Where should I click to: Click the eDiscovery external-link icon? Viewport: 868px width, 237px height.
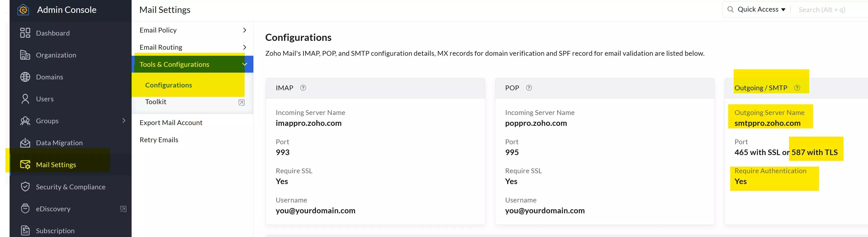point(123,209)
